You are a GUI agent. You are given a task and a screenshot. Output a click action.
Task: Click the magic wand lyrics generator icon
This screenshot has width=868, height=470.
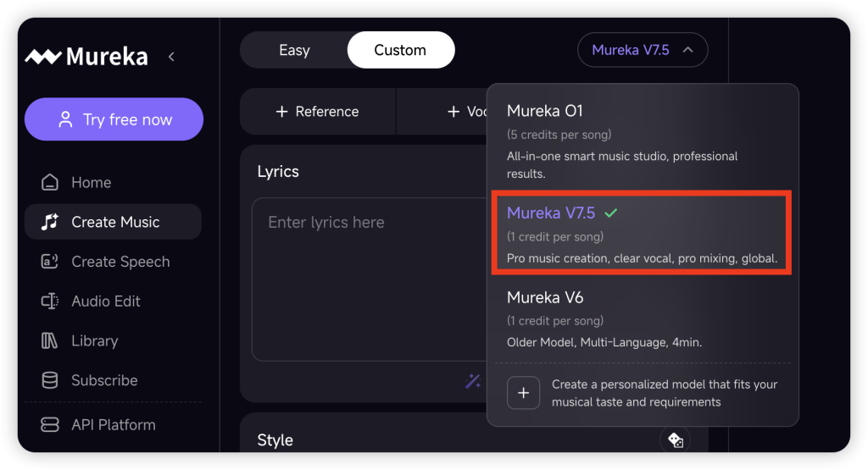point(473,381)
